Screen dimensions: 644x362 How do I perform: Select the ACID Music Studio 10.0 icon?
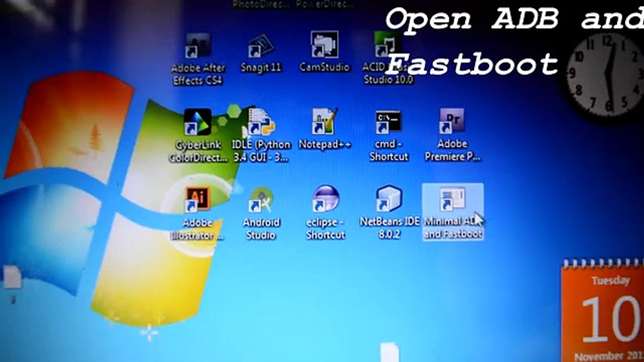(388, 58)
